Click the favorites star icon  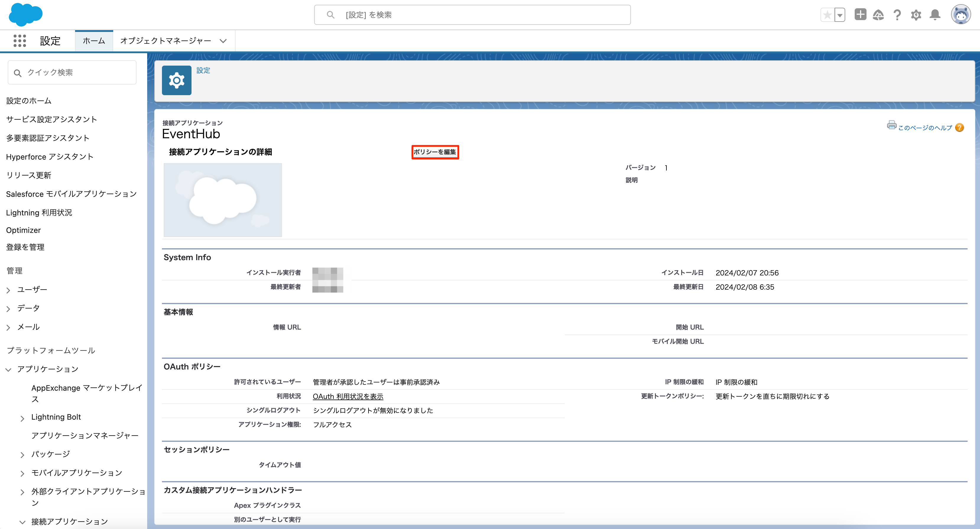827,15
